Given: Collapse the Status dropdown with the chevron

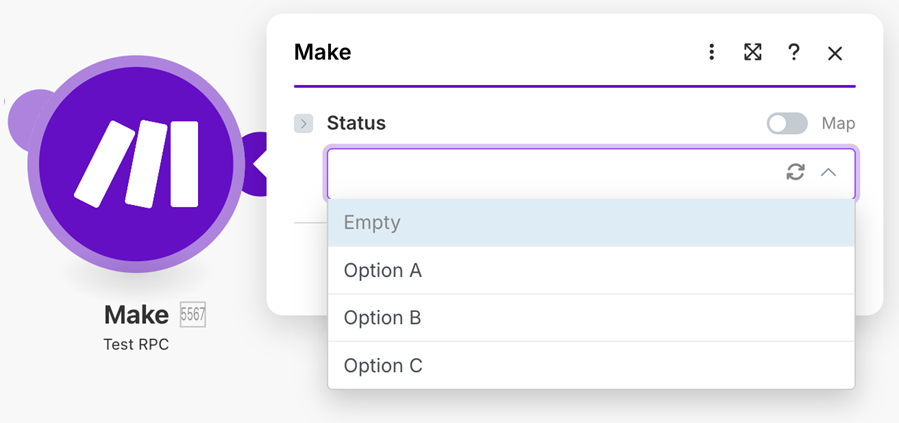Looking at the screenshot, I should [828, 172].
